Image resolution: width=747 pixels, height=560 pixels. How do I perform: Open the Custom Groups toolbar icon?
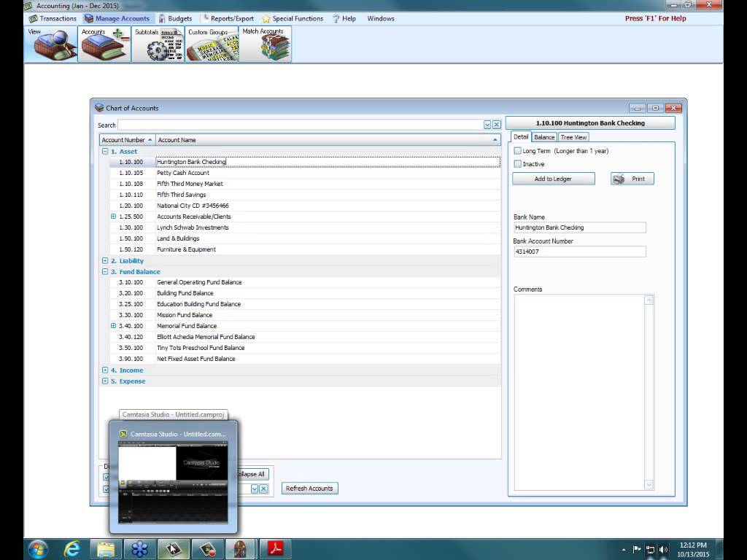[212, 44]
